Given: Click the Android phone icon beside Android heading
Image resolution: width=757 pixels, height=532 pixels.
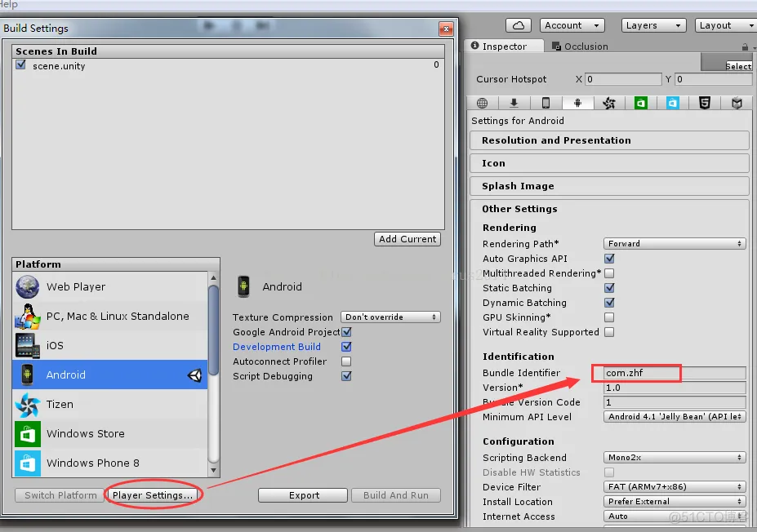Looking at the screenshot, I should (x=244, y=286).
